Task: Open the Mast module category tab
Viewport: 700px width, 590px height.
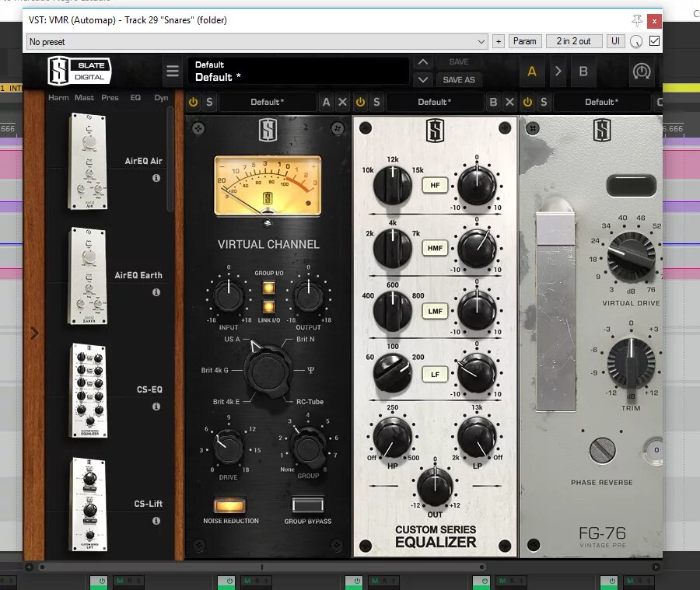Action: [84, 98]
